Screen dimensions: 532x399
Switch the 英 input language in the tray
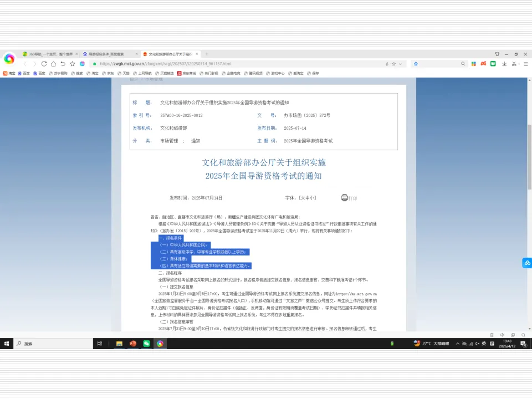coord(484,344)
